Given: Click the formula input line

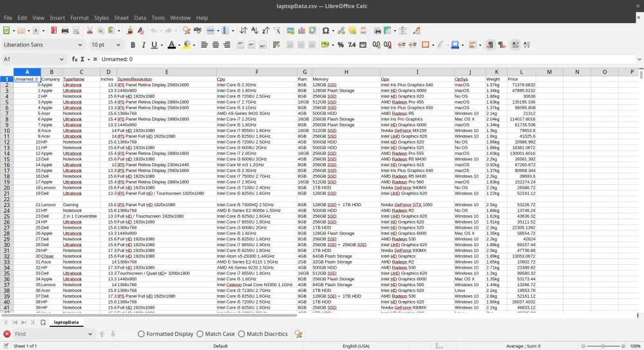Looking at the screenshot, I should click(x=368, y=59).
